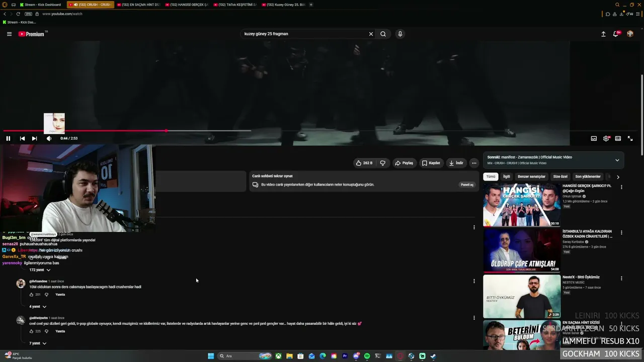Go back in browser history
This screenshot has width=644, height=362.
pyautogui.click(x=5, y=14)
